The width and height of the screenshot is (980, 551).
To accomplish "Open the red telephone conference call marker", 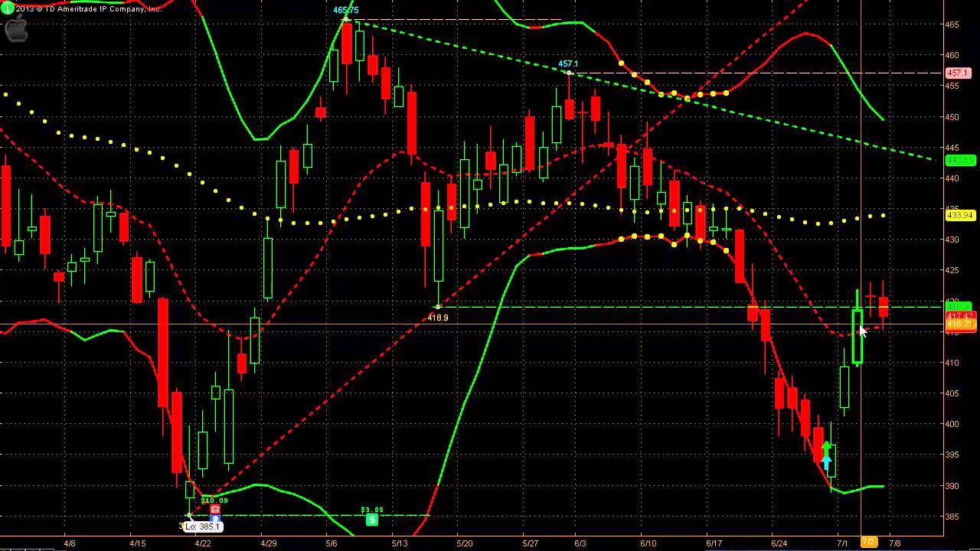I will [215, 509].
